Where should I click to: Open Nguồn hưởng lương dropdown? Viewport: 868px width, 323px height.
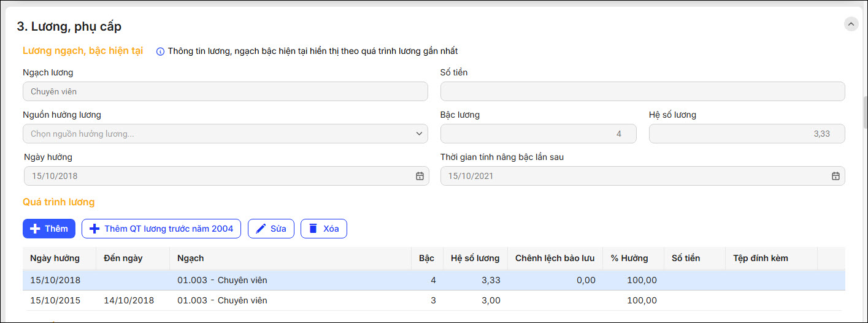pos(225,134)
